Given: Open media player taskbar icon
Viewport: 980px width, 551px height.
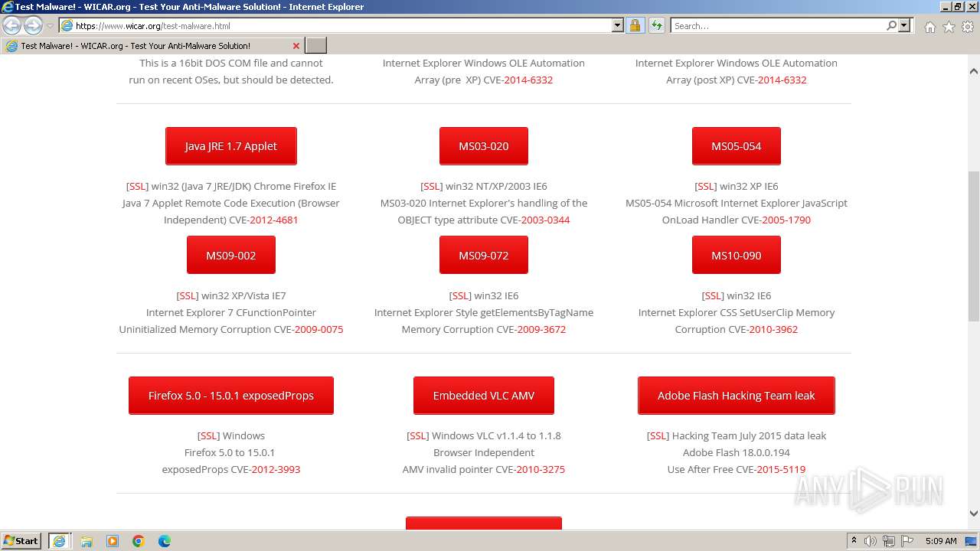Looking at the screenshot, I should 113,541.
